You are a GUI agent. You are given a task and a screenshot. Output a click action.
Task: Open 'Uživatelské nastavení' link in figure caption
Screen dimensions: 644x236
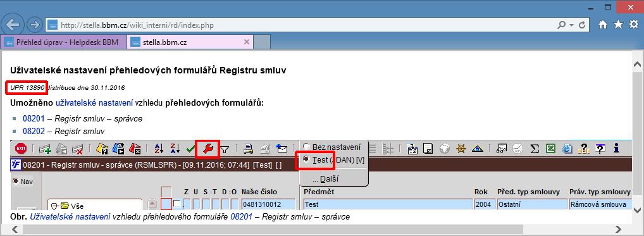tap(70, 216)
